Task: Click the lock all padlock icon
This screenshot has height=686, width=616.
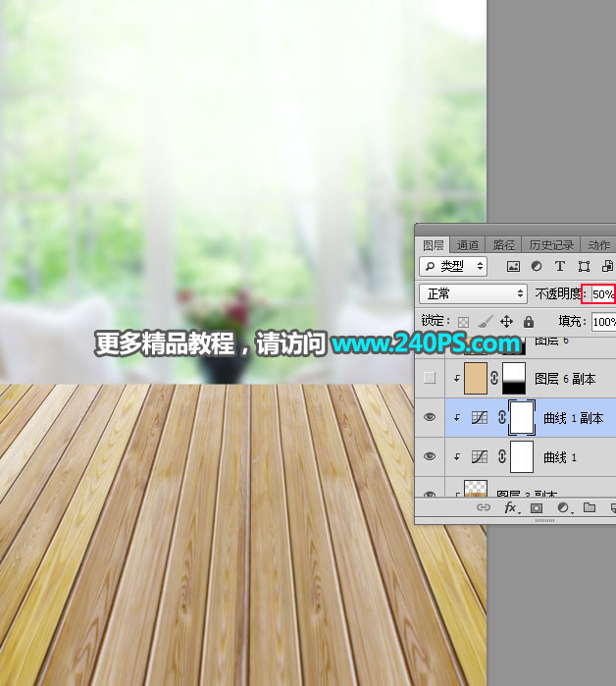Action: pos(529,321)
